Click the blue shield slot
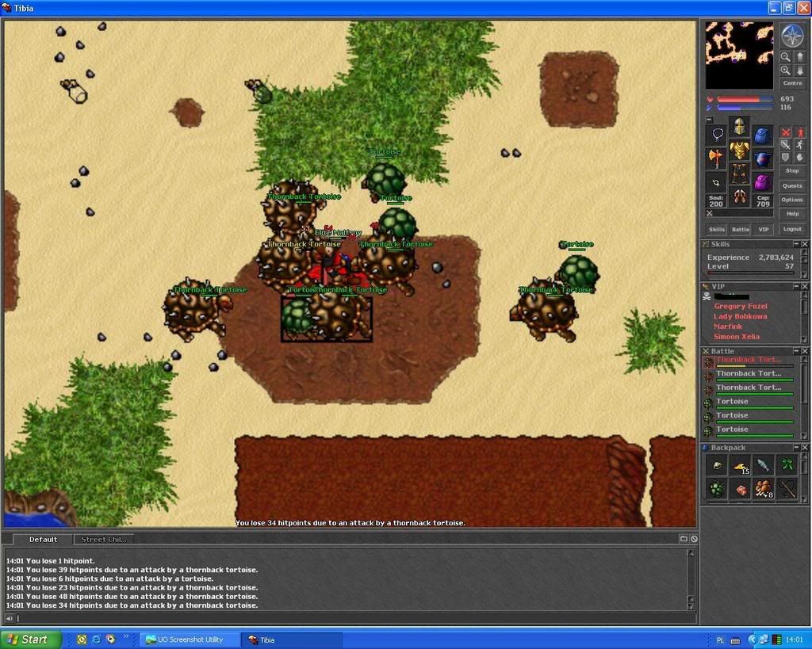 [762, 159]
